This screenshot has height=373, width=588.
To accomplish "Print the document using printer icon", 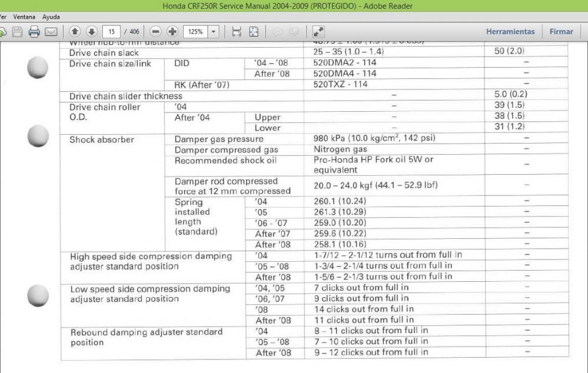I will point(34,32).
